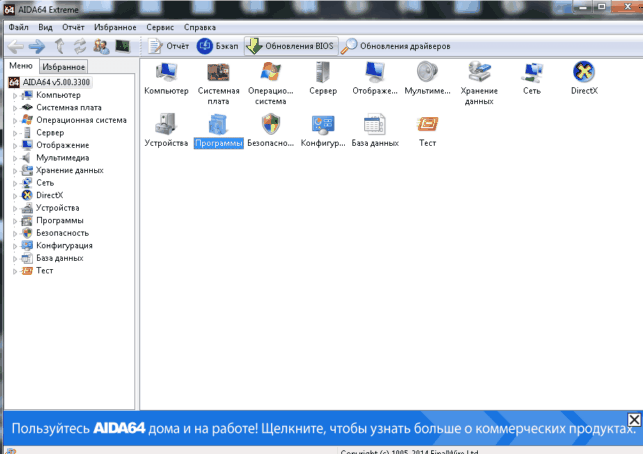Click Обновления BIOS toolbar button
643x454 pixels.
[291, 46]
